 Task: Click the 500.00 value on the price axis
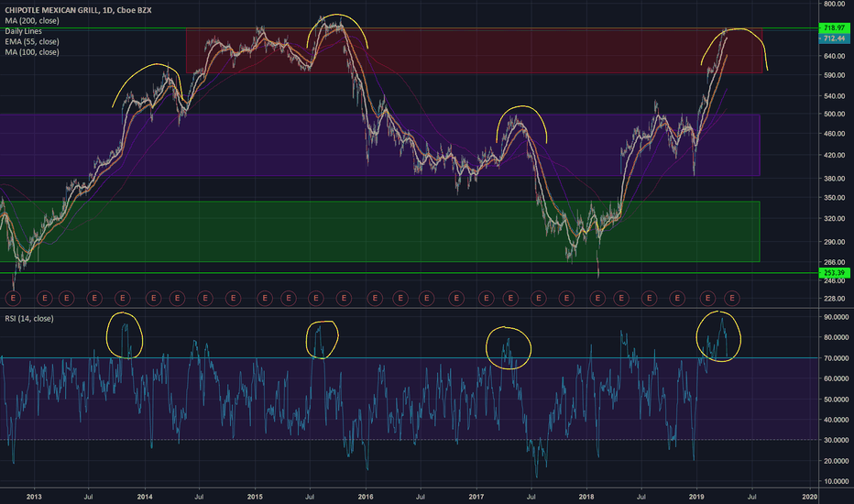pos(835,114)
